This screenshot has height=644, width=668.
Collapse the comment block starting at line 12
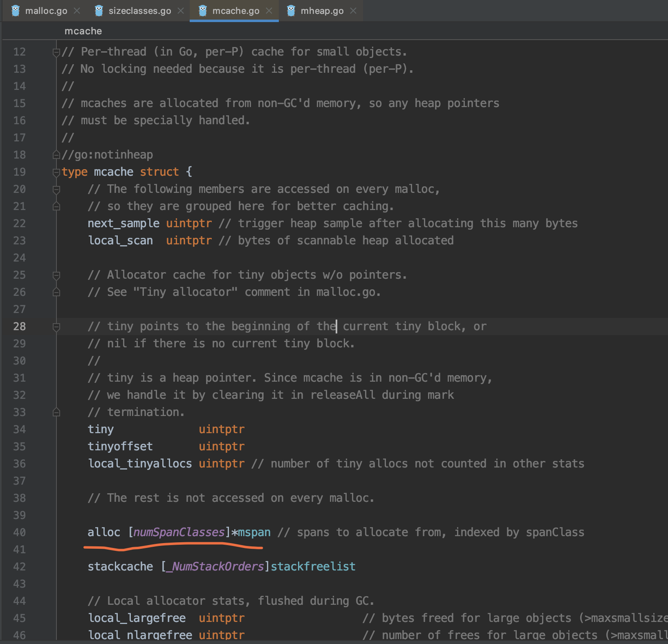pos(56,52)
